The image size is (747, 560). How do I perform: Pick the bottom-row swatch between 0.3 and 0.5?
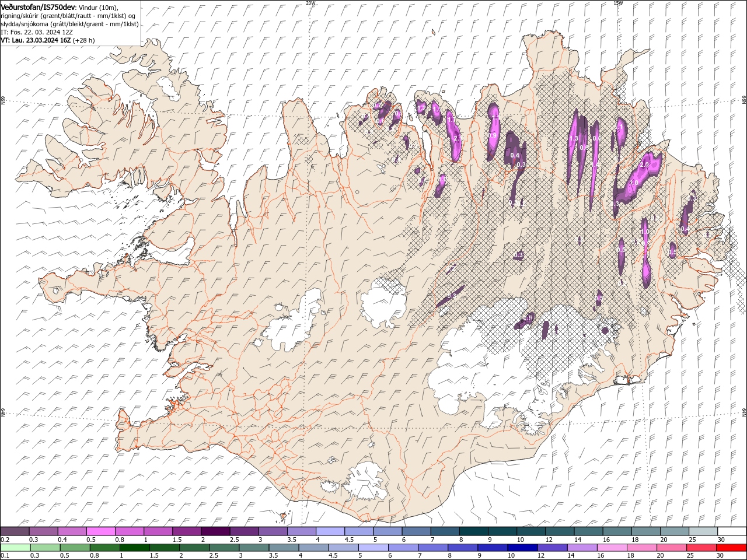tap(45, 548)
